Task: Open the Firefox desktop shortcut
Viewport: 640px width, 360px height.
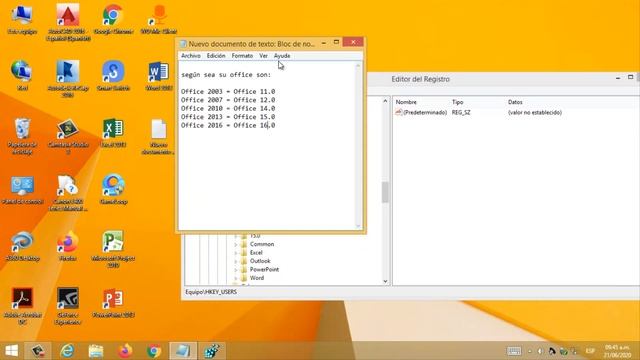Action: click(x=68, y=246)
